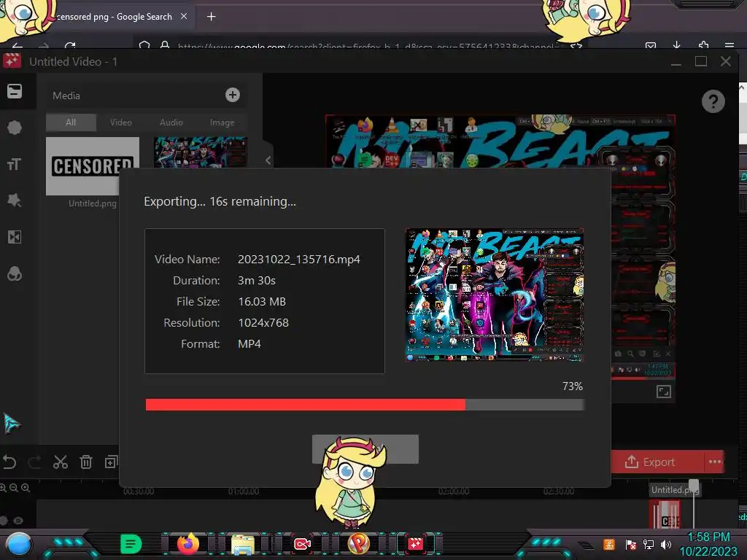
Task: Open File Explorer from the taskbar
Action: tap(243, 544)
